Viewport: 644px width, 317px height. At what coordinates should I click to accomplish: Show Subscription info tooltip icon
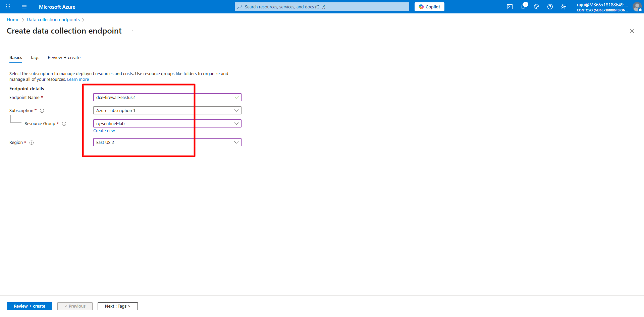click(x=42, y=111)
